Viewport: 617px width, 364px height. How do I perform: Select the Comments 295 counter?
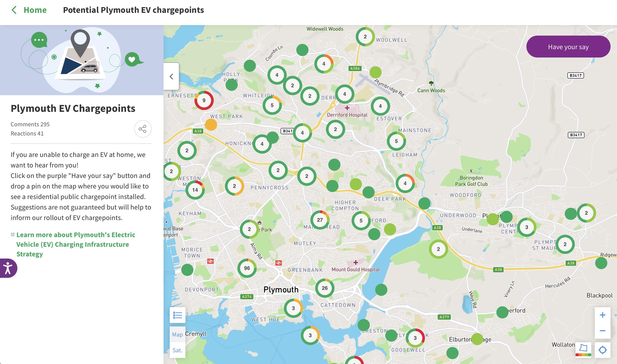[x=30, y=124]
